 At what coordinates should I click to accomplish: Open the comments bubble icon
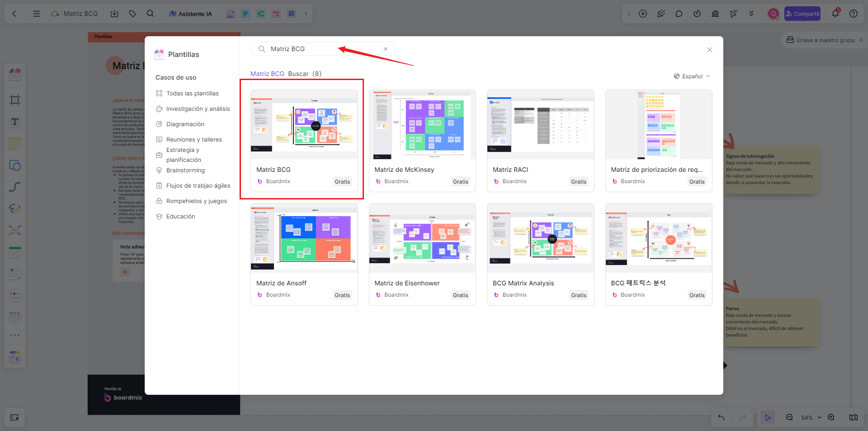pyautogui.click(x=679, y=14)
